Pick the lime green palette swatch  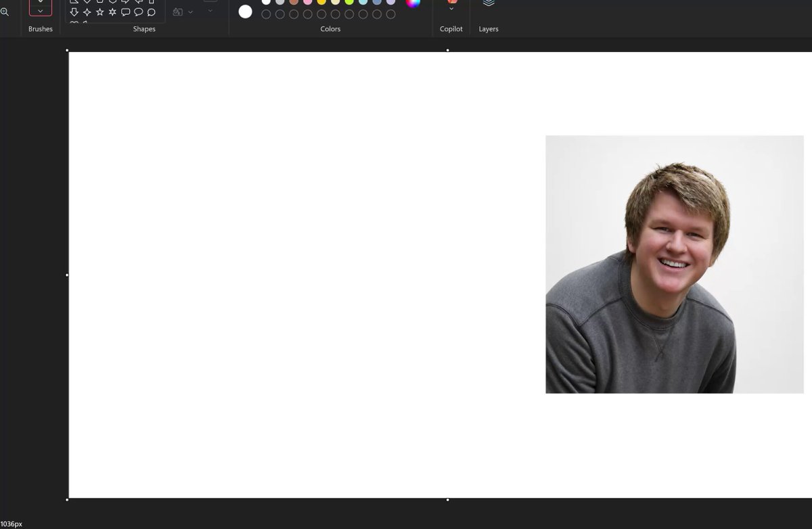click(x=349, y=2)
